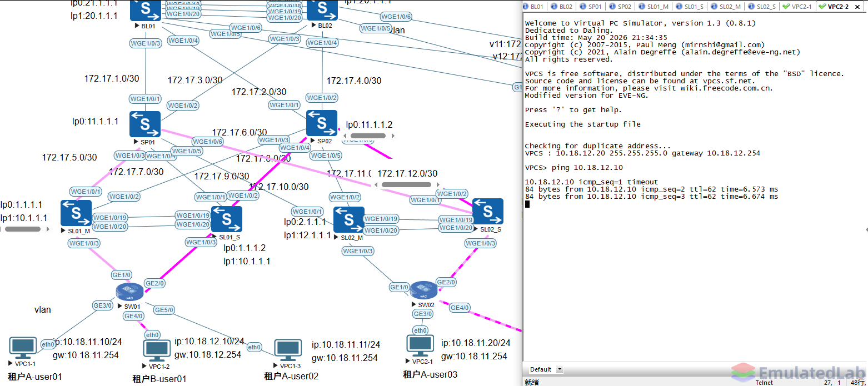868x386 pixels.
Task: Click the '172.17.3.0/30' subnet label
Action: click(195, 80)
